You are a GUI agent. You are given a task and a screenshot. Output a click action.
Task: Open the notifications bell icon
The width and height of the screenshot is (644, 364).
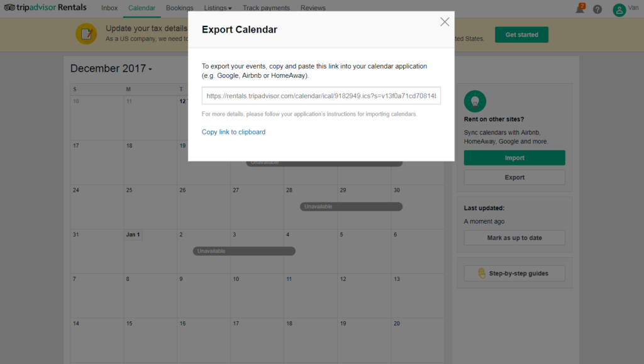tap(579, 9)
